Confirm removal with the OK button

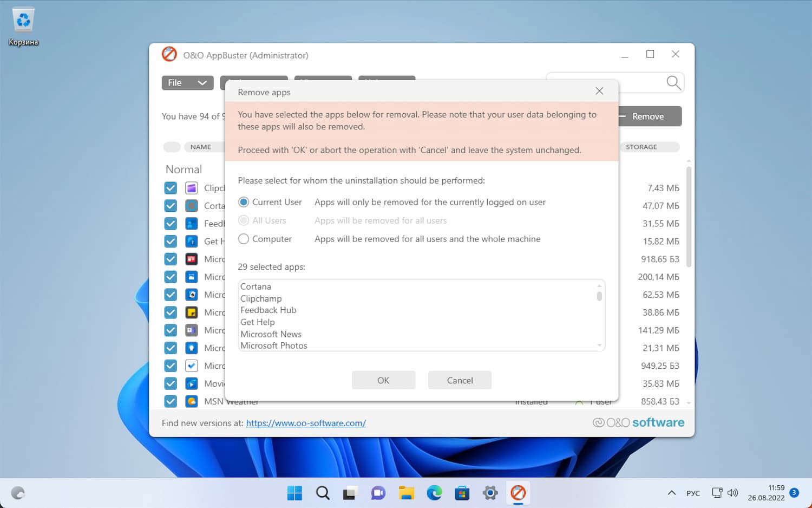point(383,380)
